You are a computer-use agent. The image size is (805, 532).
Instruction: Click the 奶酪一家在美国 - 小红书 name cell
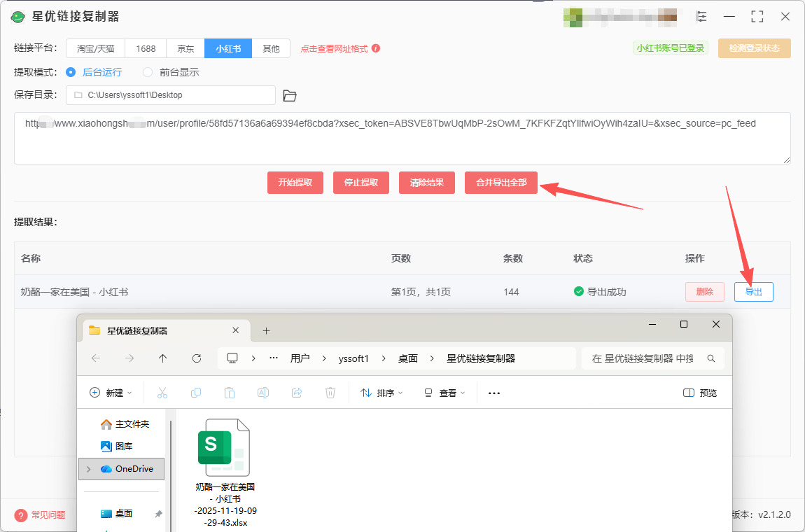[x=74, y=292]
